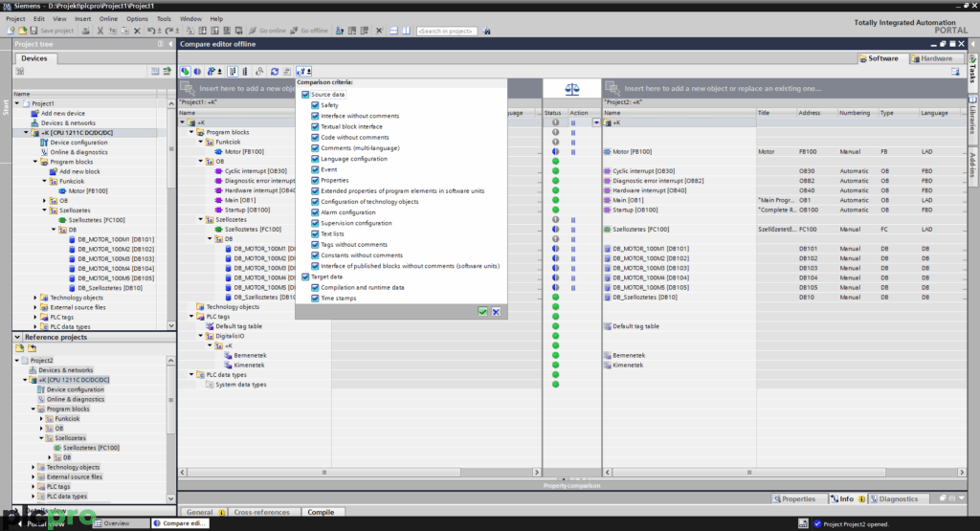Click Go online in the toolbar
Image resolution: width=980 pixels, height=531 pixels.
pyautogui.click(x=268, y=31)
